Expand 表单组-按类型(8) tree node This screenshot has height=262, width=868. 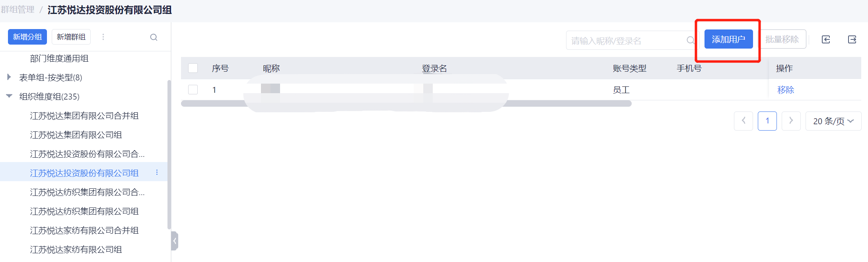point(9,77)
